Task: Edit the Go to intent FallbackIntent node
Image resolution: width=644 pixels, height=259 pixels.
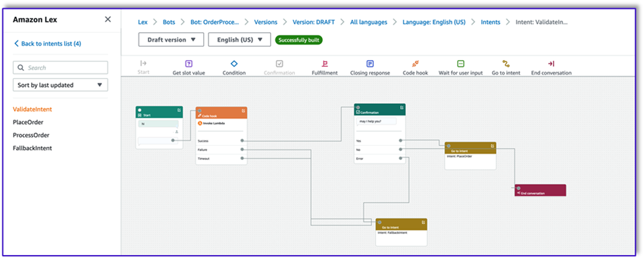Action: [x=423, y=222]
